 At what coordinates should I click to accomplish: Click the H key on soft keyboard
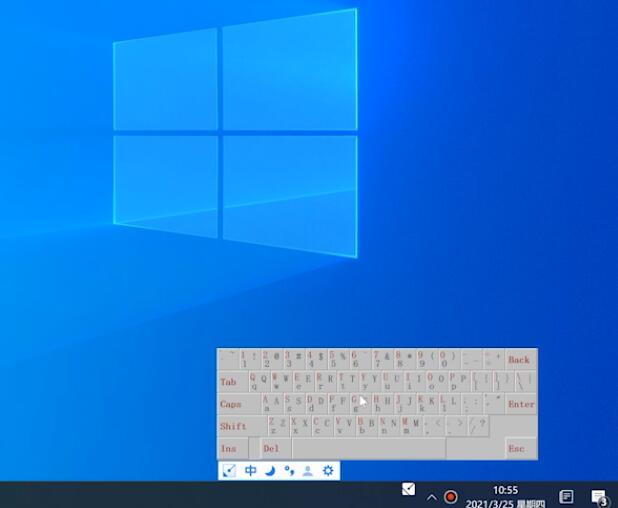pyautogui.click(x=383, y=404)
